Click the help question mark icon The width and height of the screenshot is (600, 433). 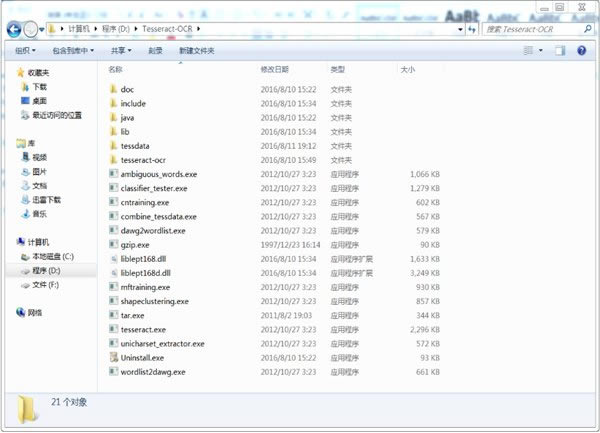pos(583,50)
